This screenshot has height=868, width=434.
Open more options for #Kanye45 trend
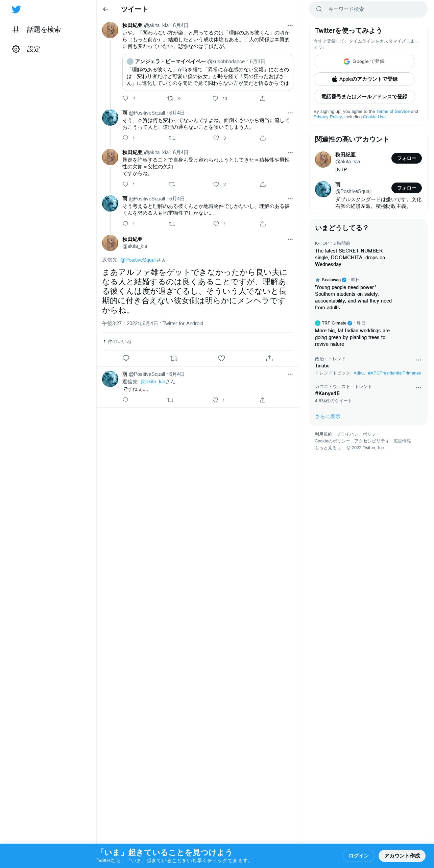tap(418, 388)
